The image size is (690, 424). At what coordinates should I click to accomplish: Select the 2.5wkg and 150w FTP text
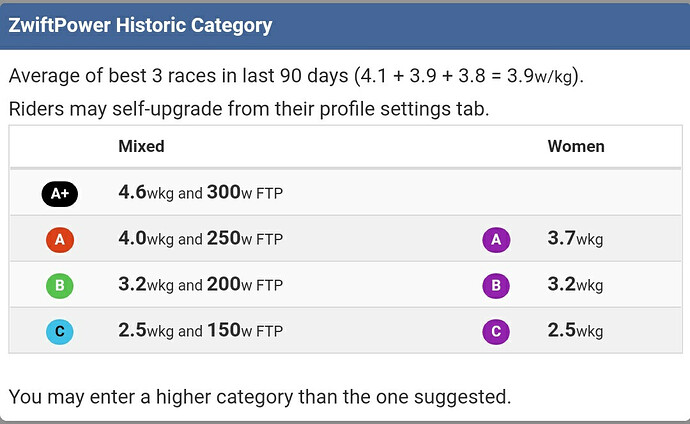201,330
